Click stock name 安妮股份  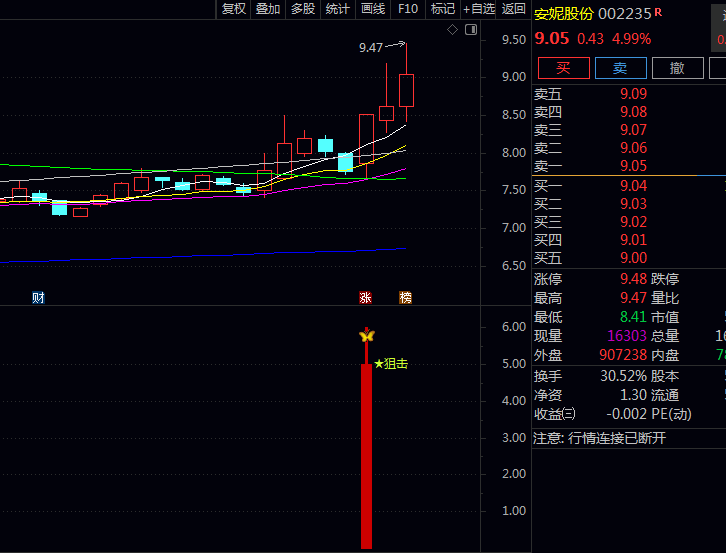tap(563, 14)
